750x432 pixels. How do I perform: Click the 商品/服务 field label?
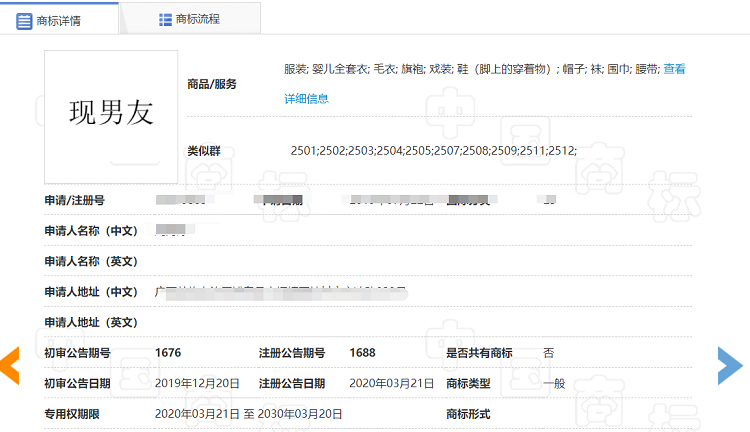212,84
